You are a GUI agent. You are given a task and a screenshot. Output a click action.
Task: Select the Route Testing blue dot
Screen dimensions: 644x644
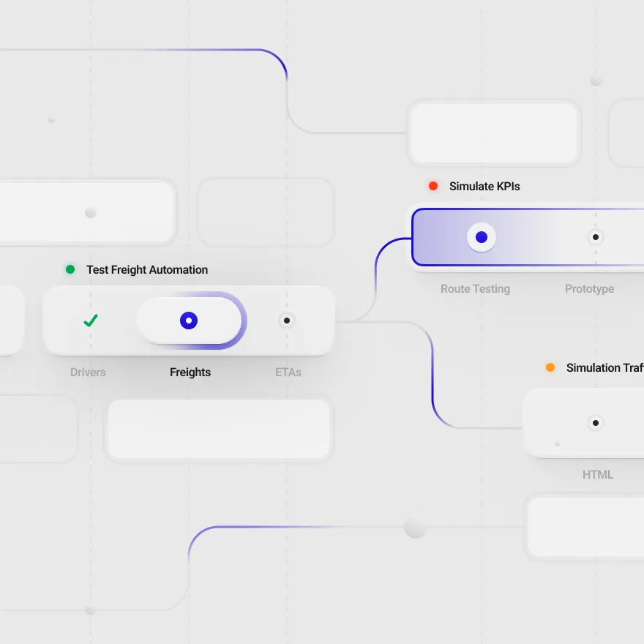(482, 237)
